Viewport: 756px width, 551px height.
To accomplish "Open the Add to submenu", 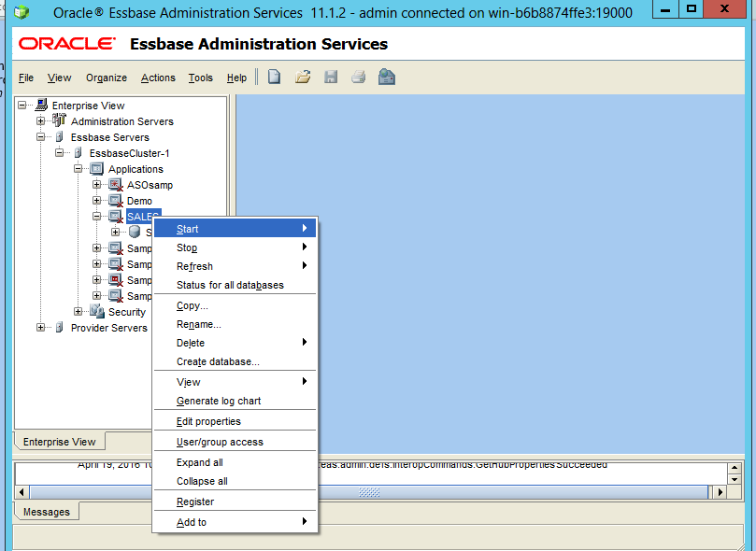I will (235, 522).
